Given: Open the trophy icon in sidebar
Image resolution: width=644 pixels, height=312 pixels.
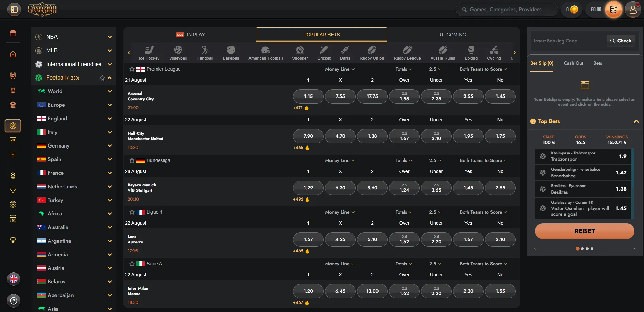Looking at the screenshot, I should pos(13,190).
